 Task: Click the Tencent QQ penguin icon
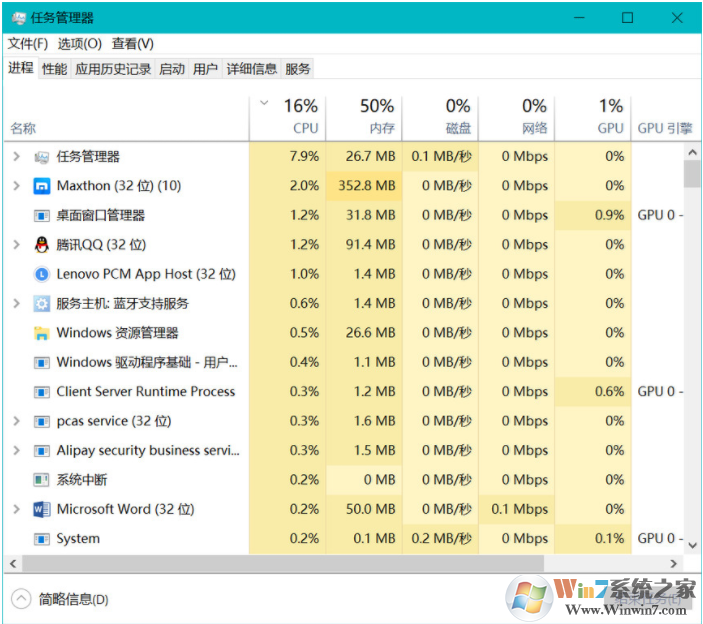[41, 245]
